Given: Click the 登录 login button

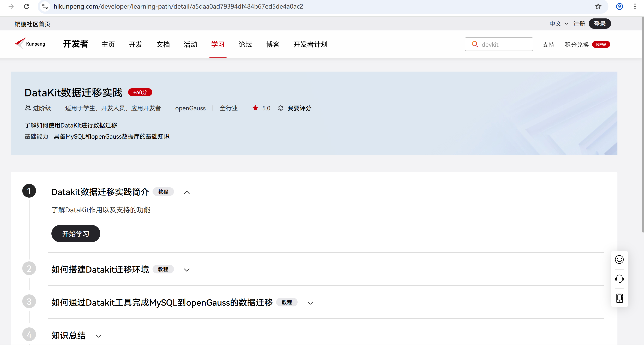Looking at the screenshot, I should click(x=599, y=24).
